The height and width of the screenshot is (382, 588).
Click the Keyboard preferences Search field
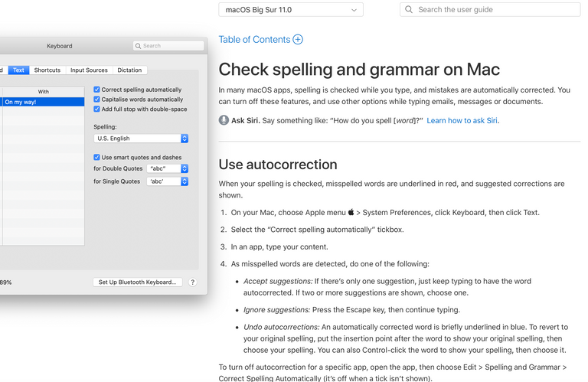tap(168, 46)
